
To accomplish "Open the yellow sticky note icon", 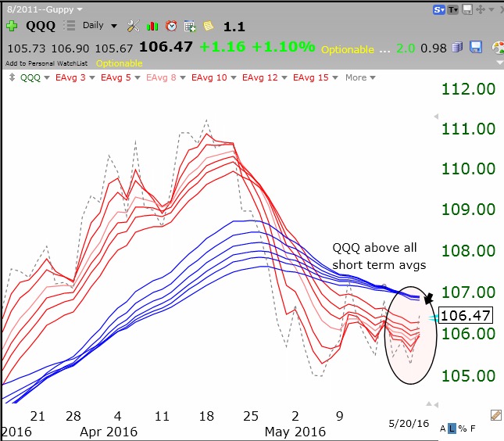I will point(209,26).
